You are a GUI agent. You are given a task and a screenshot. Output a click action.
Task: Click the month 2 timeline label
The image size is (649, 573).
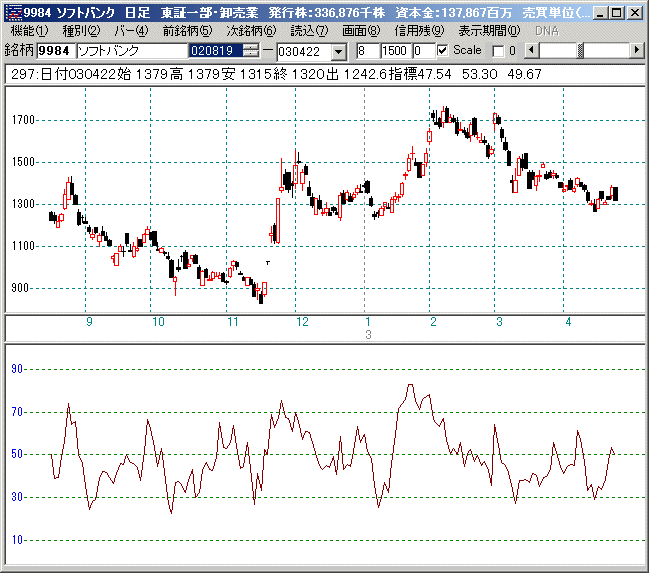(x=433, y=322)
